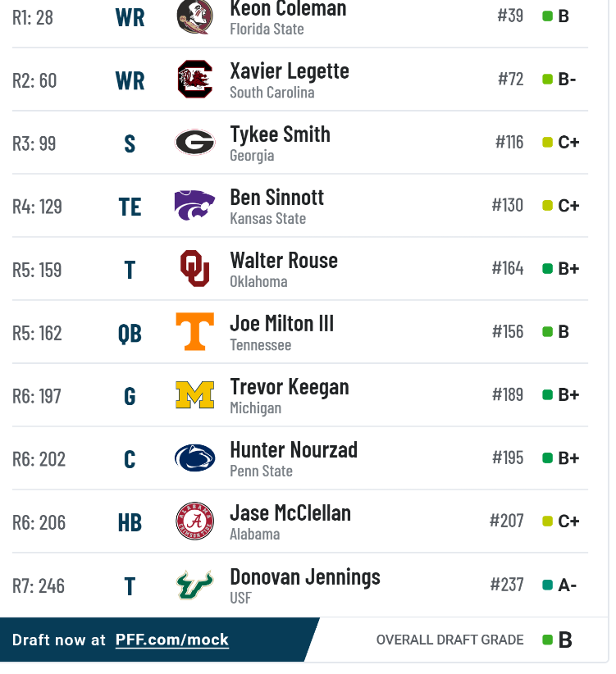Screen dimensions: 616x674
Task: Click the Kansas State Wildcats logo
Action: [x=194, y=205]
